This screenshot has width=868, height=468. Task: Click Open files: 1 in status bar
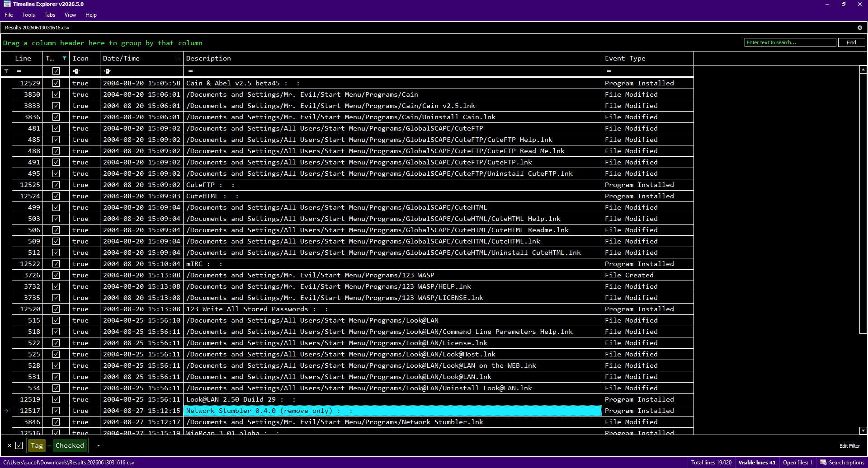click(797, 462)
